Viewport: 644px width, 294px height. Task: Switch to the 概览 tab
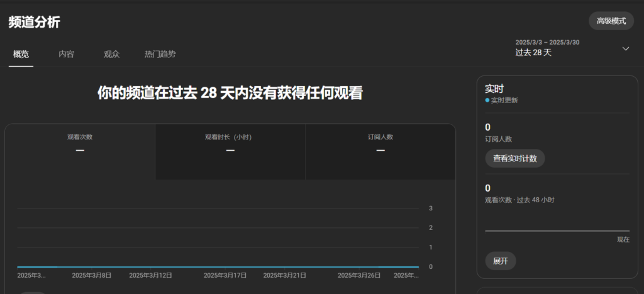click(x=21, y=54)
